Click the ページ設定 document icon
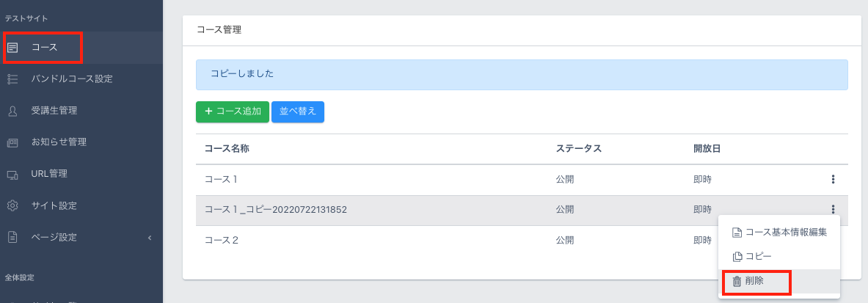Viewport: 868px width, 303px height. tap(12, 237)
